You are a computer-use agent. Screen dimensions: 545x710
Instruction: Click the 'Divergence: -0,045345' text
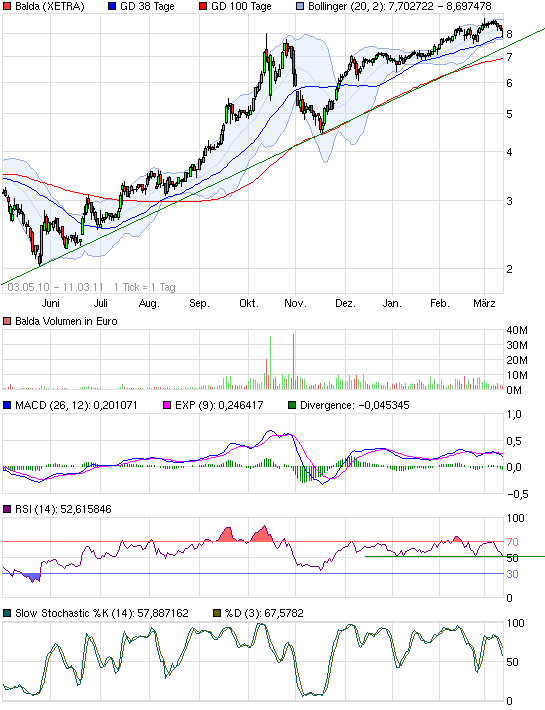pyautogui.click(x=354, y=405)
